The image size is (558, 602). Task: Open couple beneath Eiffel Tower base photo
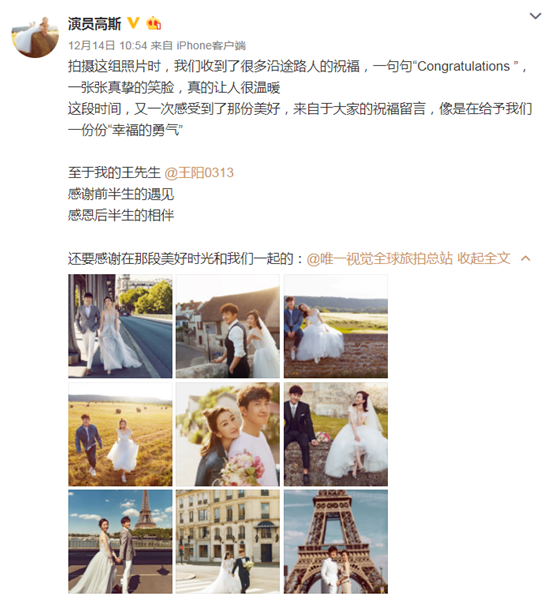tap(336, 542)
